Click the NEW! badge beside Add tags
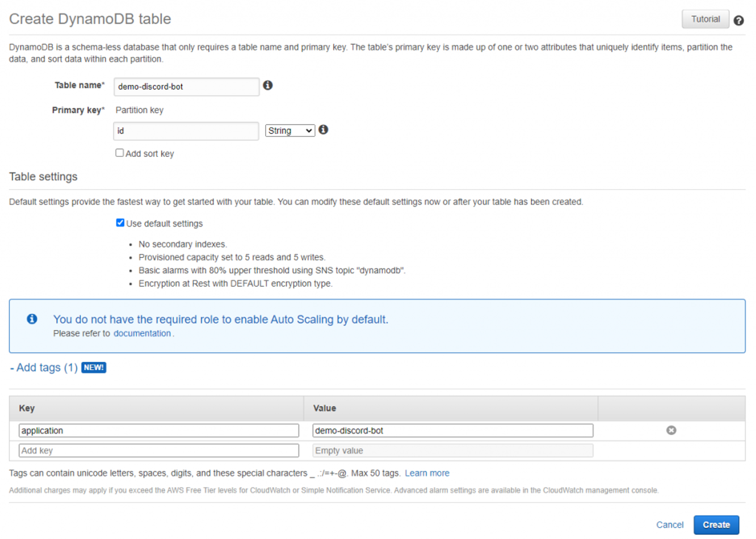 pos(94,368)
